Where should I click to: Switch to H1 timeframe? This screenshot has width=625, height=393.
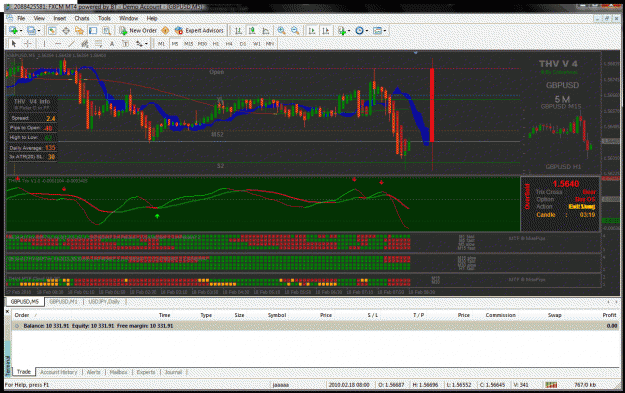pos(216,43)
